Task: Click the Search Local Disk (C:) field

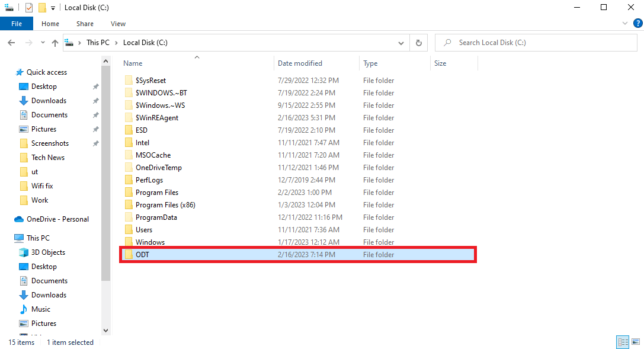Action: point(536,43)
